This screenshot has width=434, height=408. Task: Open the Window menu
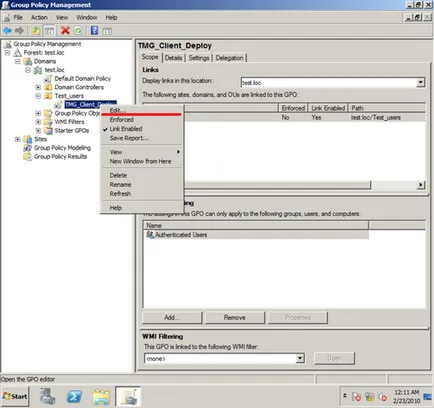pyautogui.click(x=87, y=18)
